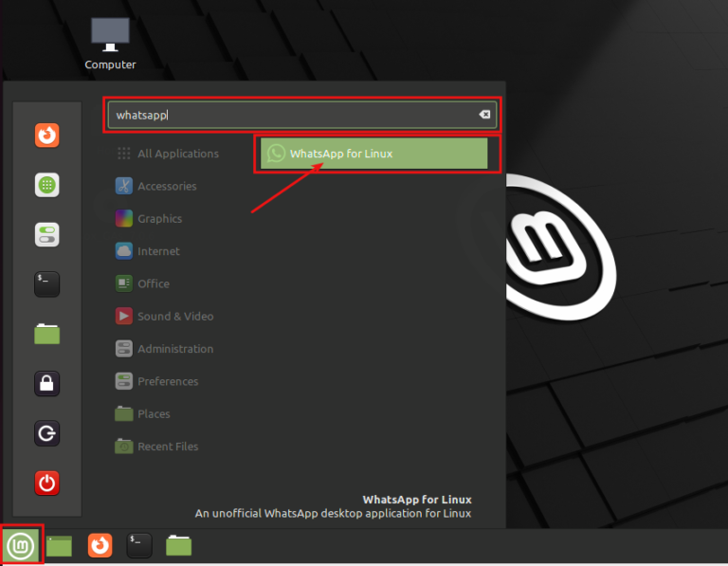
Task: Open System Settings toggle icon in sidebar
Action: (46, 234)
